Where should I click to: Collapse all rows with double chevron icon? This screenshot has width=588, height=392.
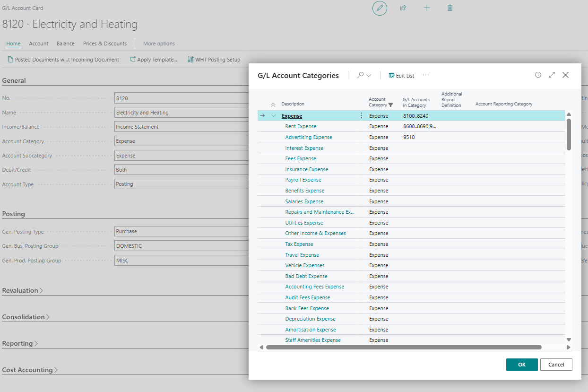pyautogui.click(x=273, y=105)
